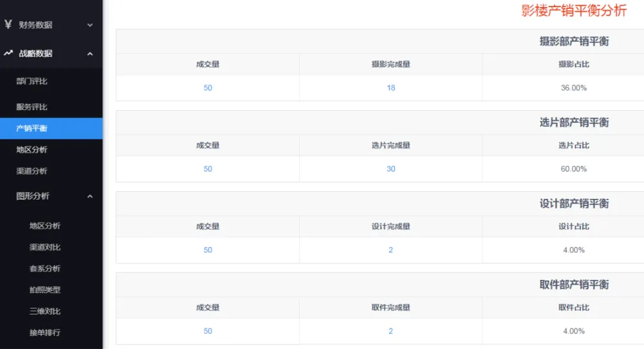Image resolution: width=644 pixels, height=349 pixels.
Task: Select 服务评比 menu item
Action: click(x=32, y=107)
